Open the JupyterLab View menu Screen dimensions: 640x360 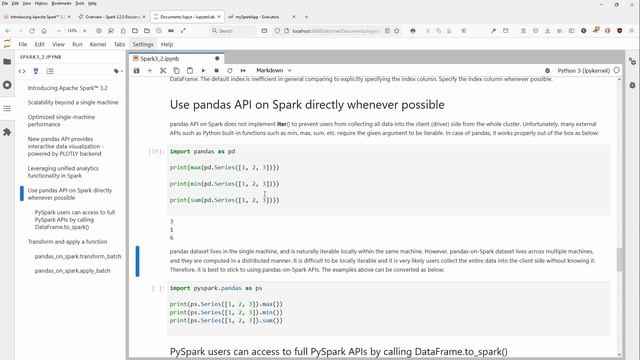coord(58,44)
